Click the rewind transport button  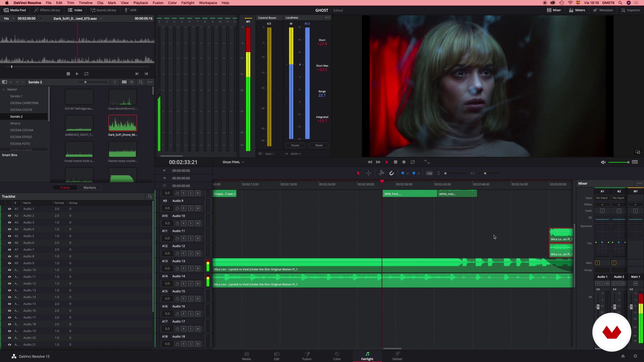(x=370, y=162)
